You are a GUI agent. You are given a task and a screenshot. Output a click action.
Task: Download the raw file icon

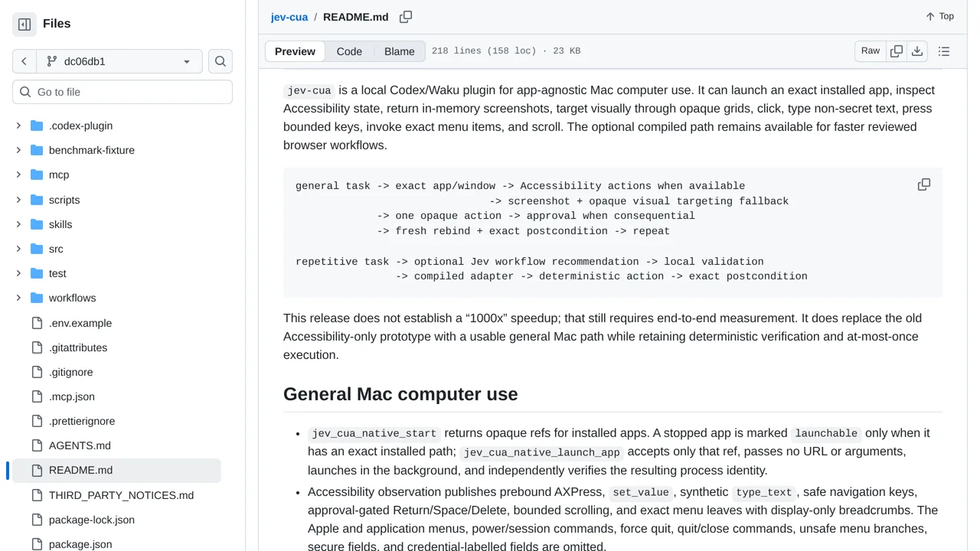point(917,51)
